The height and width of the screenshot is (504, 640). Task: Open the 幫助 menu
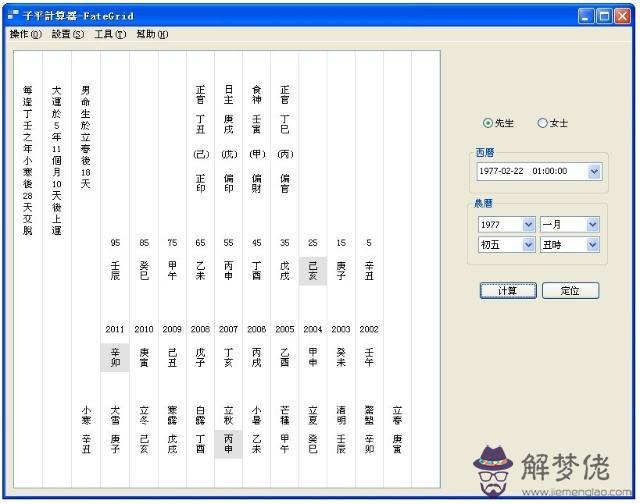pos(152,34)
